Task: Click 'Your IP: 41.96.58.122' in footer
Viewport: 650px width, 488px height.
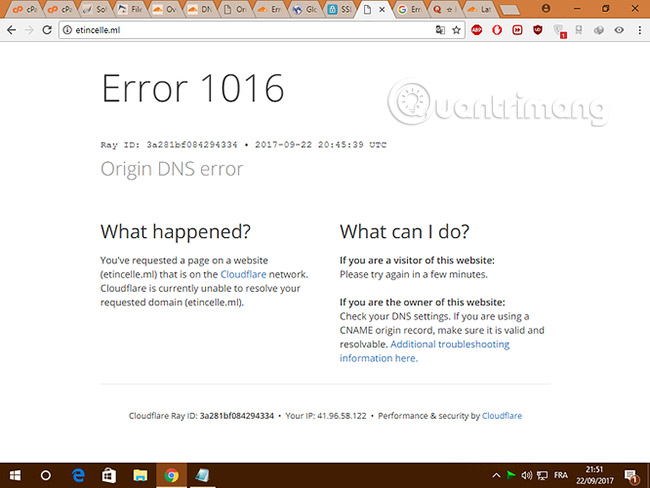Action: coord(326,415)
